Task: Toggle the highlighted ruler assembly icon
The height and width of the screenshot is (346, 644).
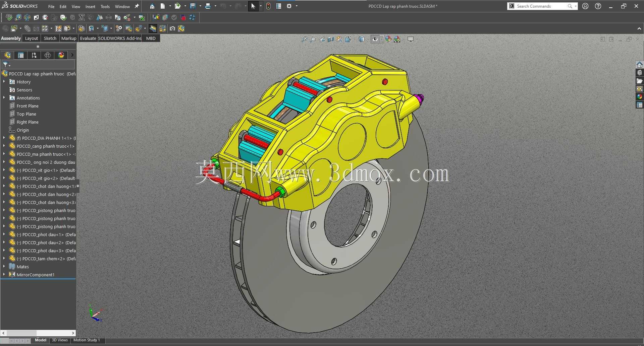Action: click(153, 28)
